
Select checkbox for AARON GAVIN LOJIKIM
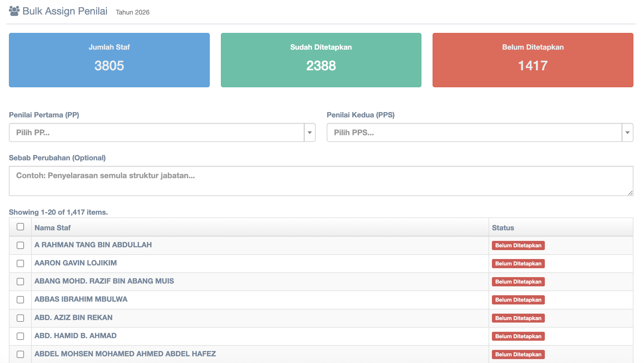click(x=20, y=263)
